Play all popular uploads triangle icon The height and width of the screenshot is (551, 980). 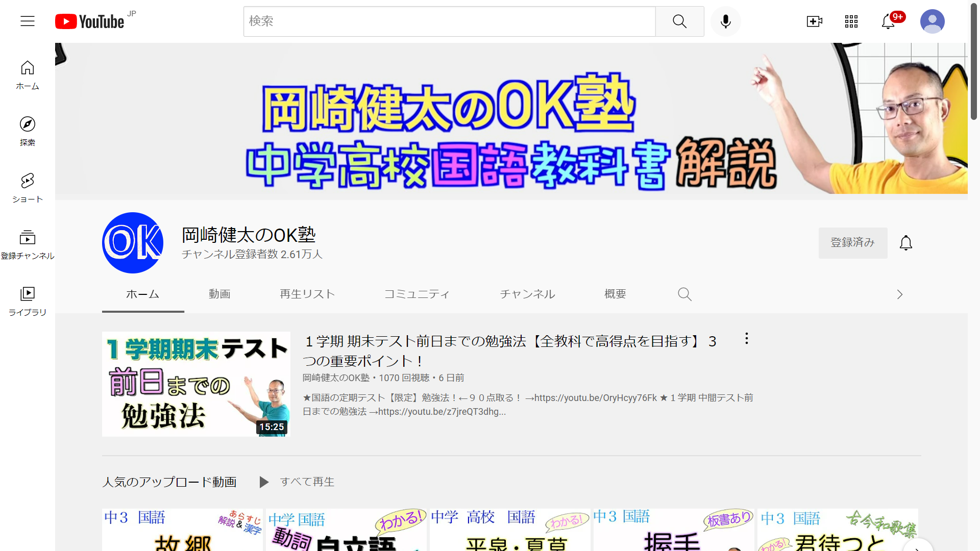264,482
